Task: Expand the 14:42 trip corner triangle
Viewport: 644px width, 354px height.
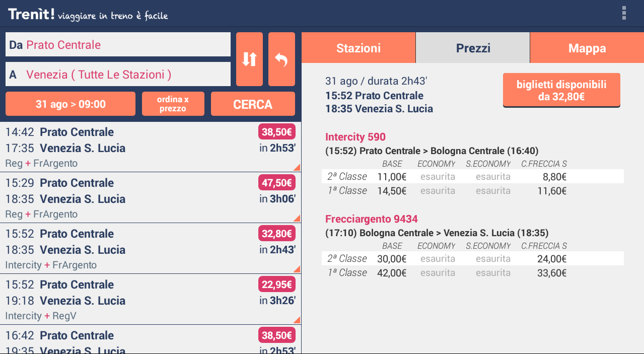Action: coord(297,167)
